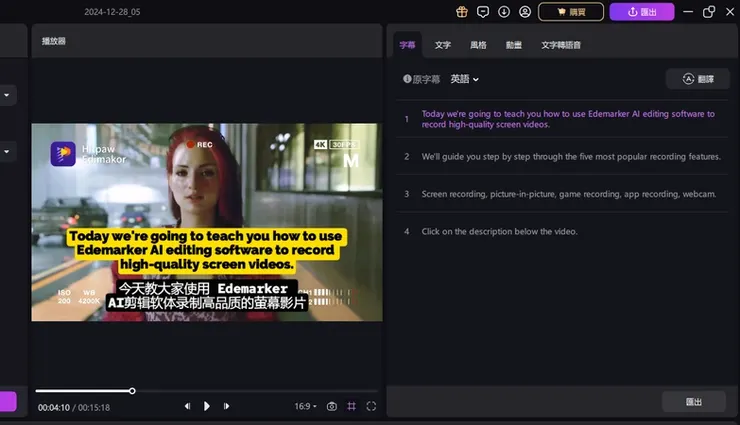Screen dimensions: 740x425
Task: Take a snapshot with camera icon
Action: [x=332, y=406]
